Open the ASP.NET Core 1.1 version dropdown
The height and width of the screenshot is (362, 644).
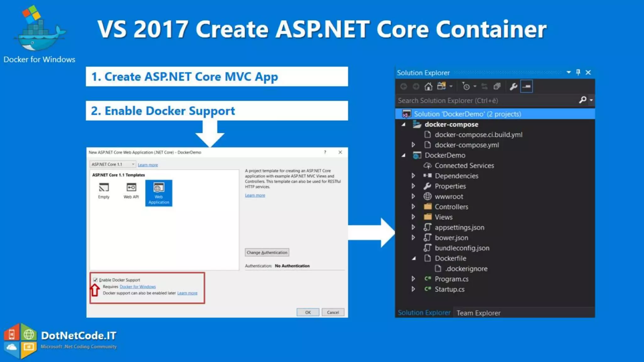[113, 164]
